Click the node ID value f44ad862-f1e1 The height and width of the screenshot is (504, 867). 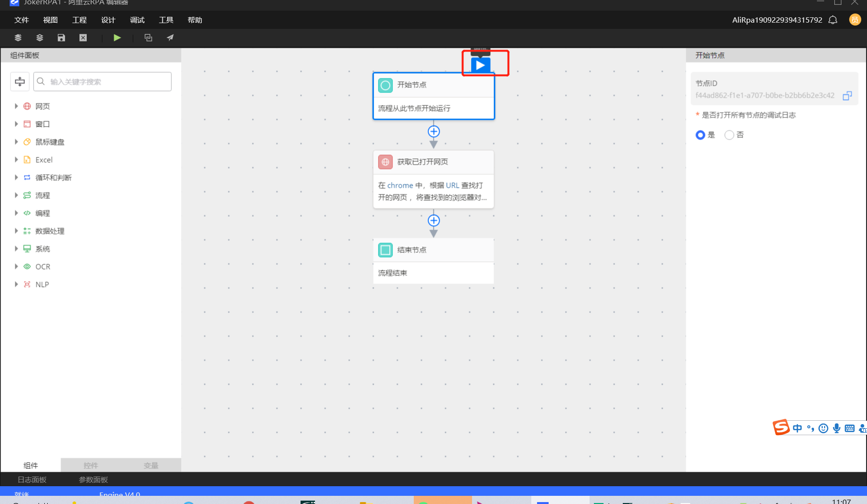tap(765, 95)
